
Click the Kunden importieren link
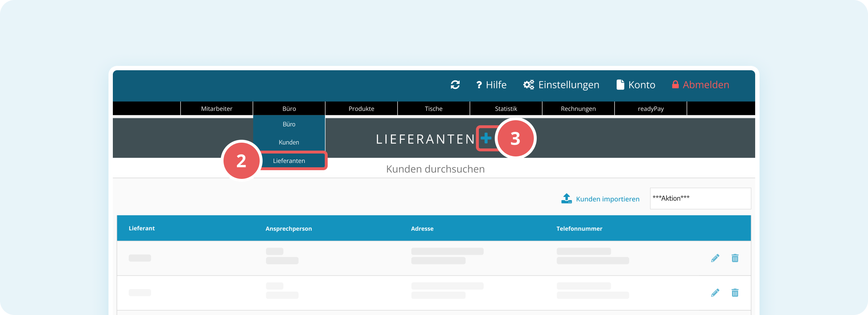pyautogui.click(x=608, y=199)
